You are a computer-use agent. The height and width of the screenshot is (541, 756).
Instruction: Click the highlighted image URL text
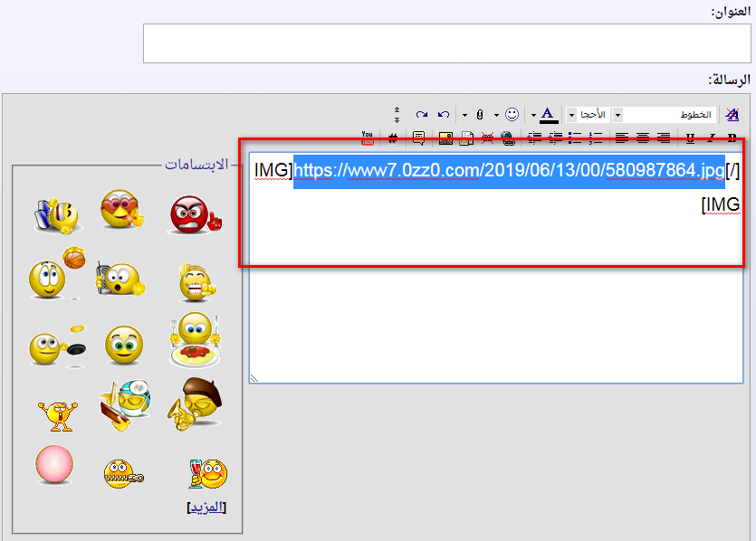pyautogui.click(x=509, y=171)
